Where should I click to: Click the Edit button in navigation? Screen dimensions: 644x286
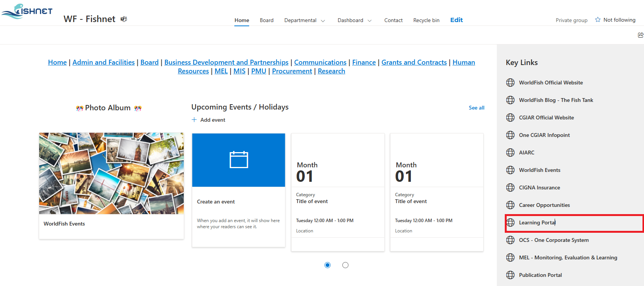pyautogui.click(x=456, y=20)
